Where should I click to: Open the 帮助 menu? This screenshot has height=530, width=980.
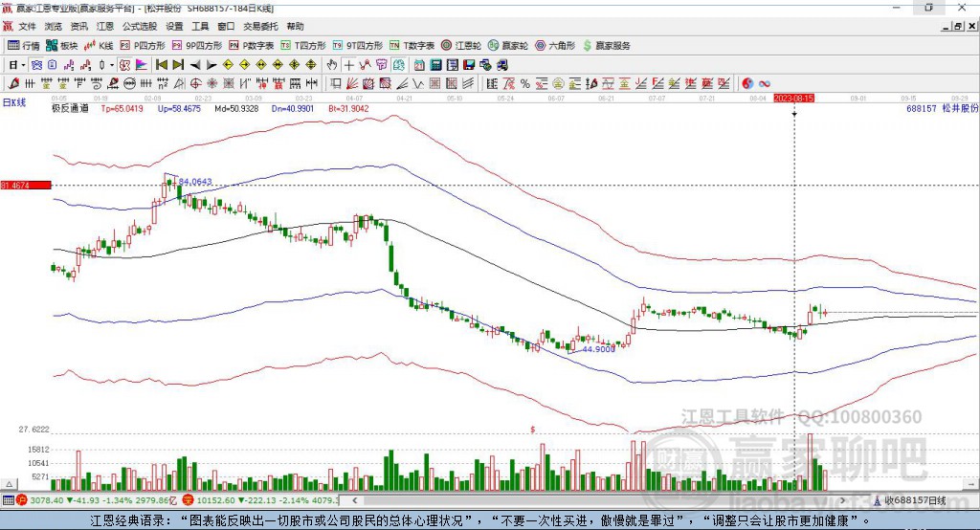click(x=295, y=26)
